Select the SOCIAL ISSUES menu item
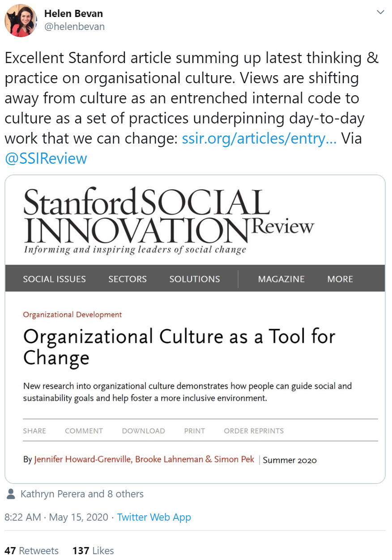 point(54,279)
